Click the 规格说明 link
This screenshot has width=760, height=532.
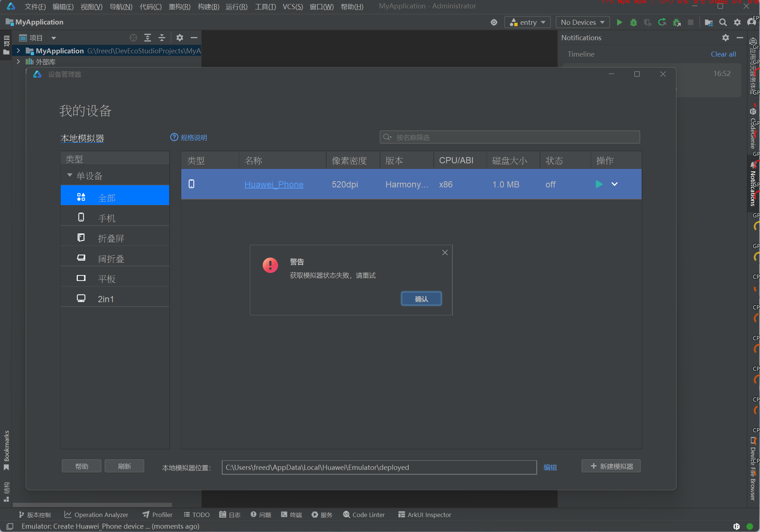194,137
